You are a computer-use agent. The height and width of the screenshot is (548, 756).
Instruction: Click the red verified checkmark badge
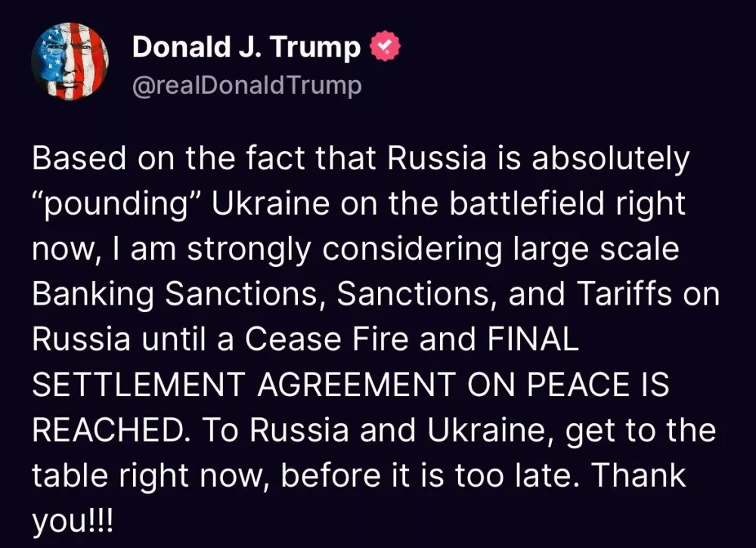coord(385,48)
